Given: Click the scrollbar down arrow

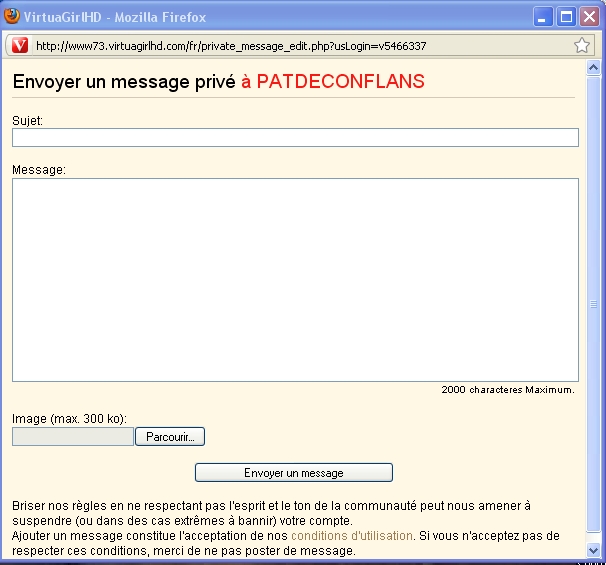Looking at the screenshot, I should [x=593, y=550].
